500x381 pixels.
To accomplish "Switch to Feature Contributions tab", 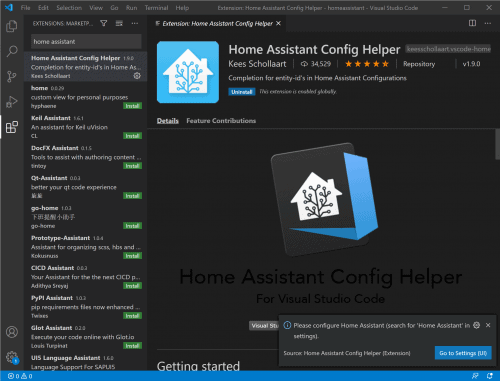I will [221, 121].
